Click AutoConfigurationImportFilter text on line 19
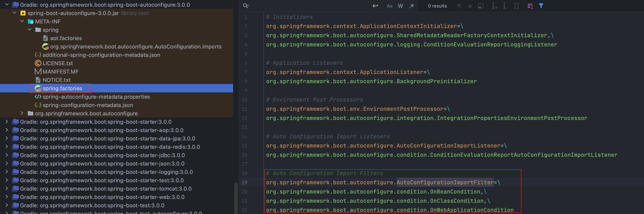 point(445,182)
